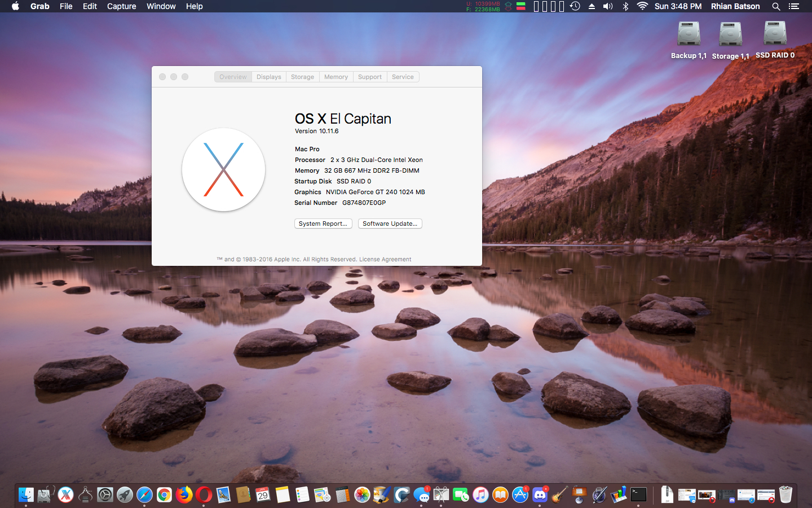
Task: Open Terminal from the Dock
Action: [x=638, y=495]
